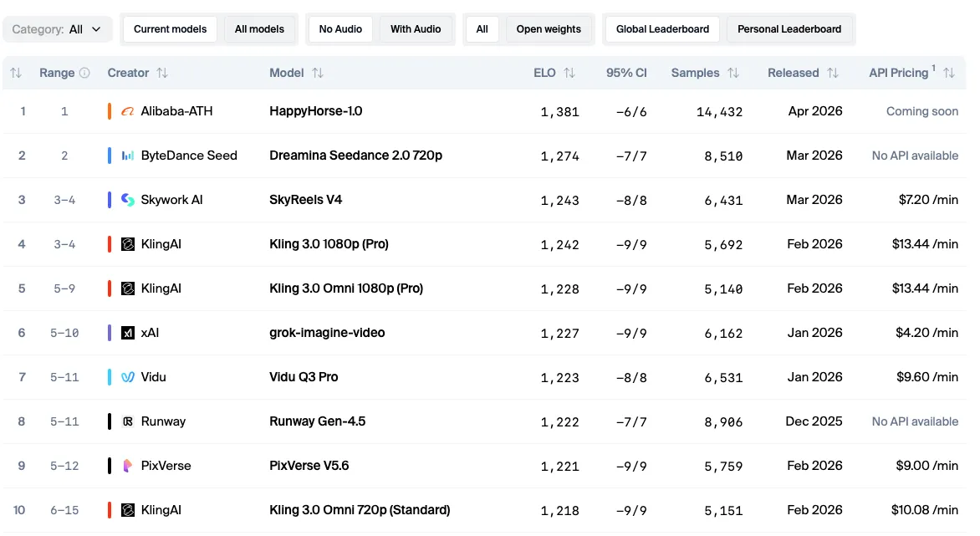
Task: Sort by the Released column arrows
Action: [x=832, y=73]
